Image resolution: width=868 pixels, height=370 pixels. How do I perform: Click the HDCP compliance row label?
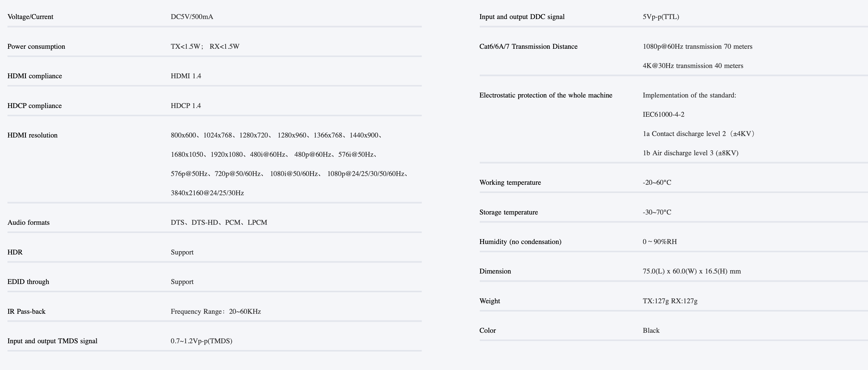[x=34, y=106]
